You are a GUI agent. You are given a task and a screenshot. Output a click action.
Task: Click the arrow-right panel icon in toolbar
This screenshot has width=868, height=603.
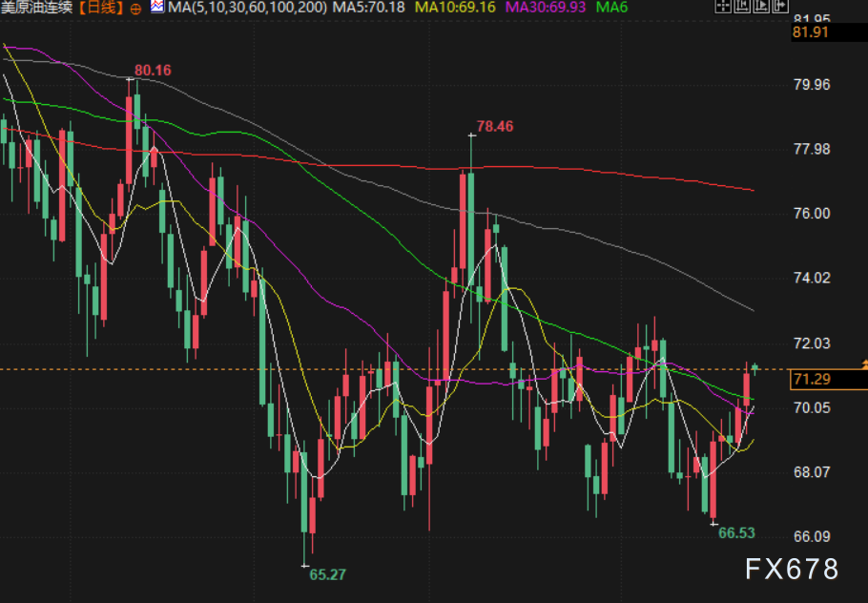coord(780,5)
